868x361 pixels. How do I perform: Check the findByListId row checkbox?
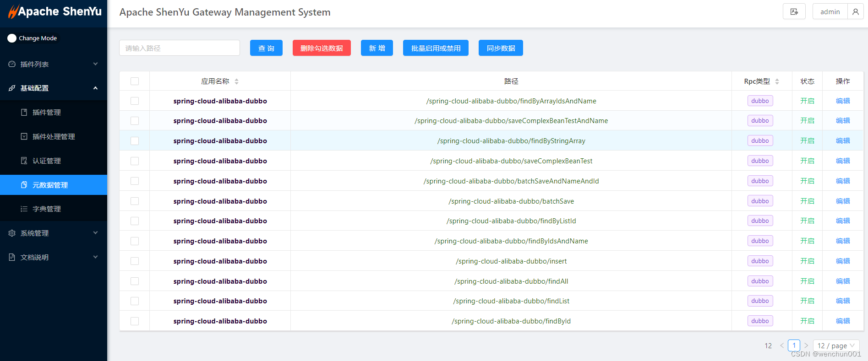(x=135, y=221)
